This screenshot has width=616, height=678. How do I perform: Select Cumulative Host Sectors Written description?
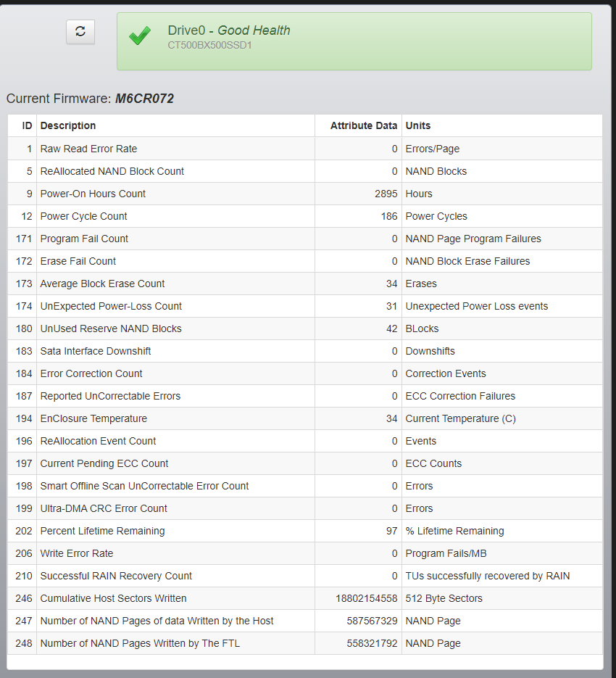click(x=113, y=598)
